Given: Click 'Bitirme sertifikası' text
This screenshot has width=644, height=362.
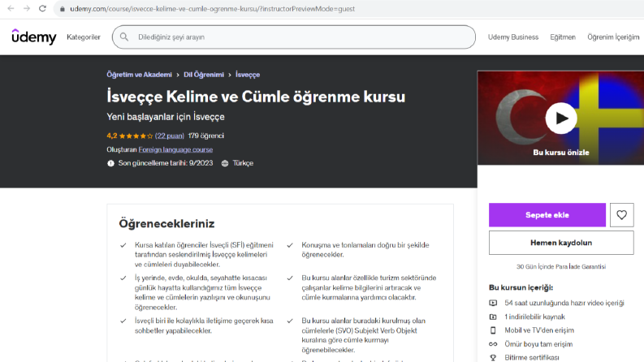Looking at the screenshot, I should click(531, 357).
